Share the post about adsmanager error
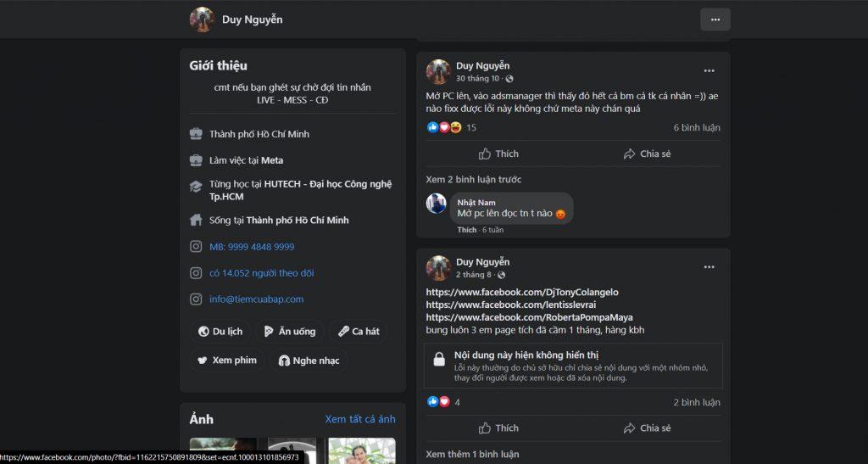Viewport: 868px width, 464px height. (x=647, y=154)
